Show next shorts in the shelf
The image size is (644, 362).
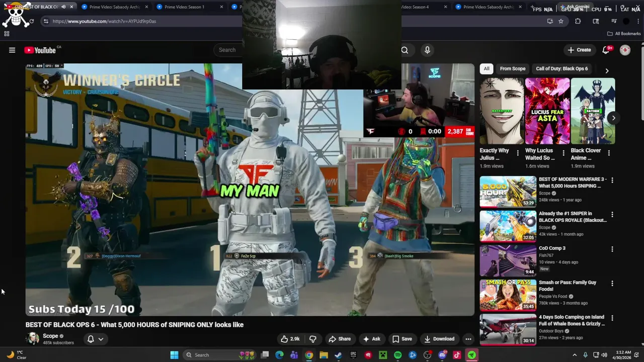coord(613,118)
